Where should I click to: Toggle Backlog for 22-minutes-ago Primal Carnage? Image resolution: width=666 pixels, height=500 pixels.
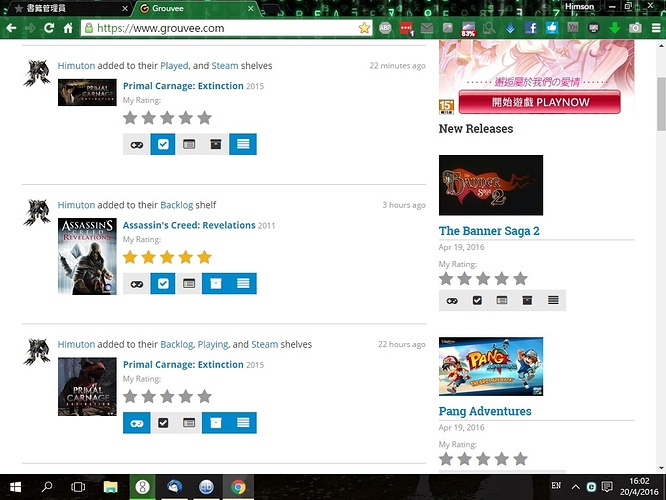(x=216, y=144)
